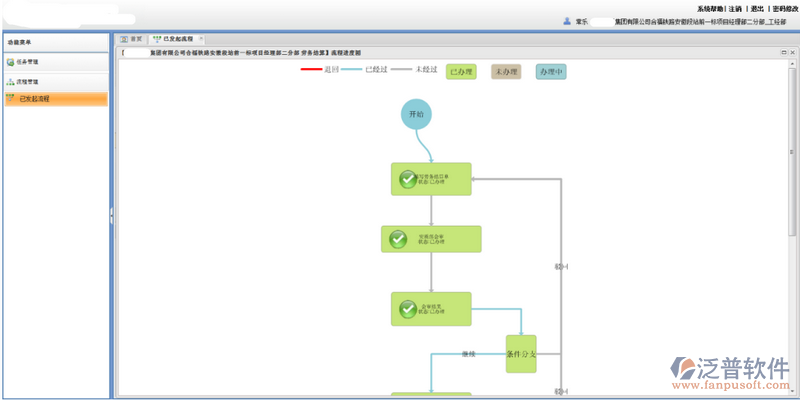
Task: Close the 已发起流程 tab
Action: pyautogui.click(x=201, y=38)
